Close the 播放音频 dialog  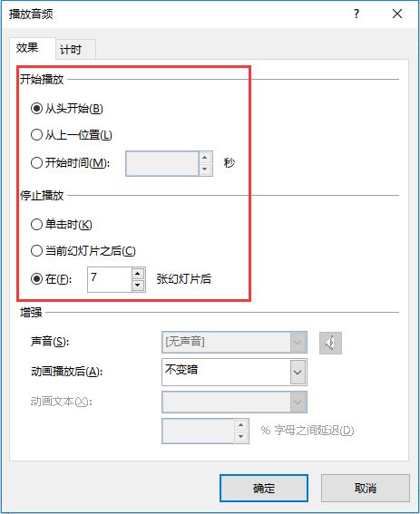[397, 14]
